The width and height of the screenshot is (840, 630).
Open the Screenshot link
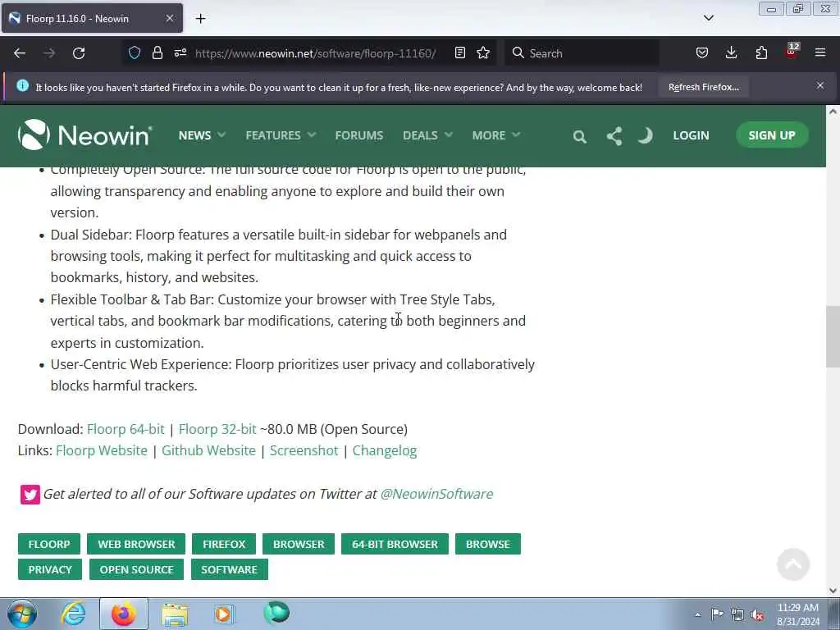coord(304,450)
